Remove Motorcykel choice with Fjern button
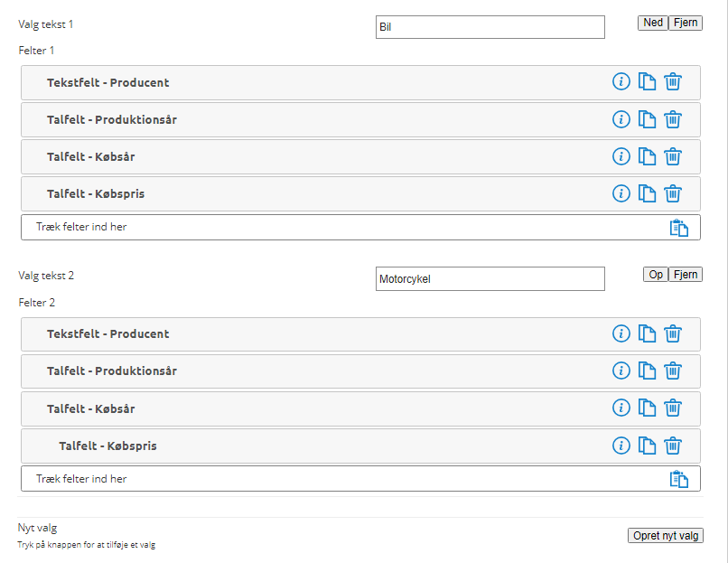 pyautogui.click(x=686, y=274)
